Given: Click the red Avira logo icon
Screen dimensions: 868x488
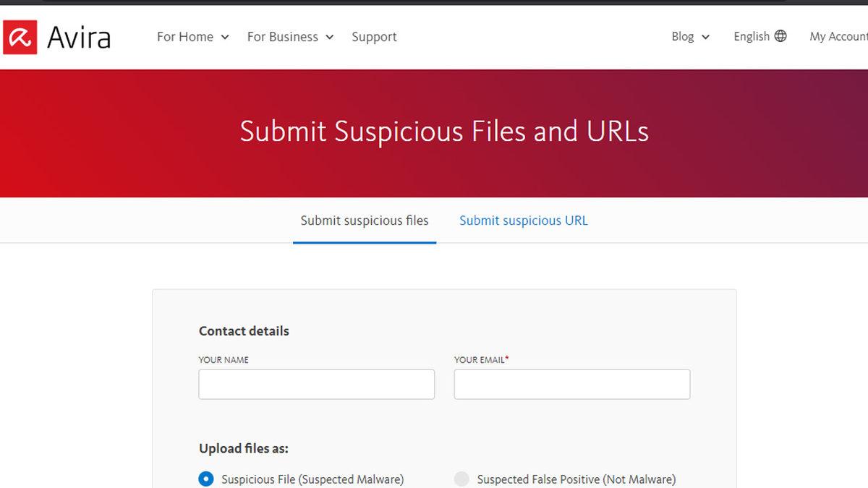Looking at the screenshot, I should tap(20, 37).
